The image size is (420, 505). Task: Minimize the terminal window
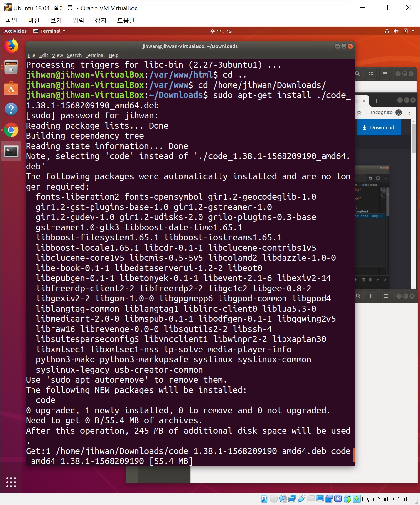click(337, 46)
